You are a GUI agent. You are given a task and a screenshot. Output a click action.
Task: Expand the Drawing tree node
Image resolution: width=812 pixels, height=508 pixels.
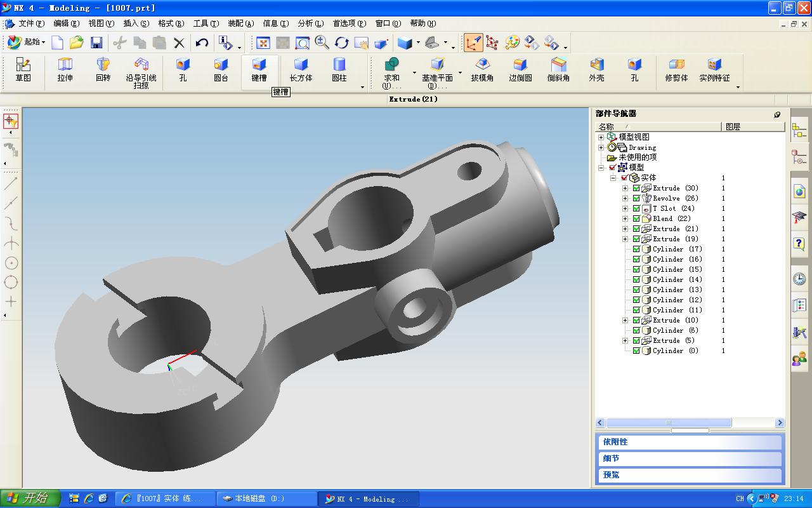pos(601,147)
